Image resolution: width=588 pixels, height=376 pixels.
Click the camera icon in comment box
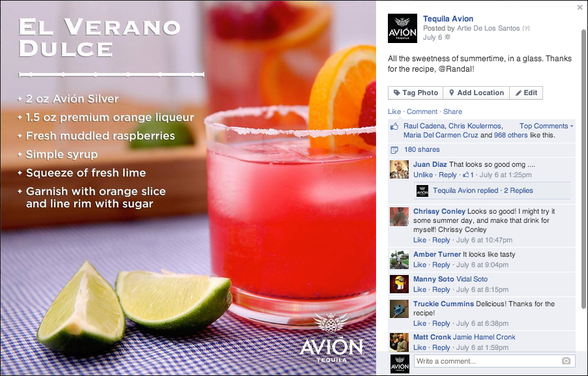[566, 361]
